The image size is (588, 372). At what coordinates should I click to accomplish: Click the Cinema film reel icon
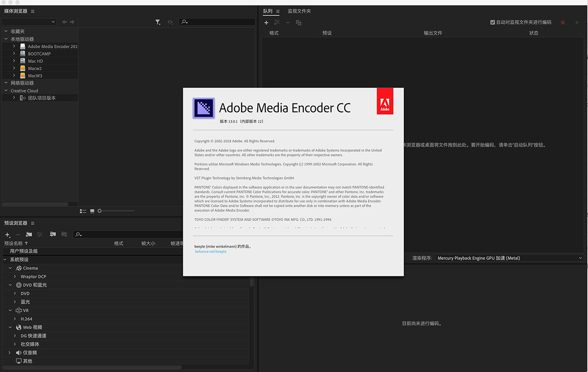(19, 268)
